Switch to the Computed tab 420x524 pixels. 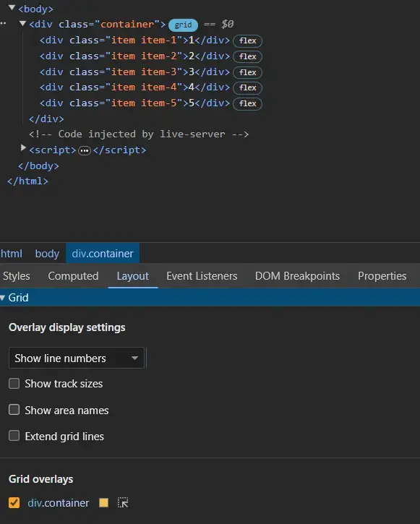[x=73, y=276]
